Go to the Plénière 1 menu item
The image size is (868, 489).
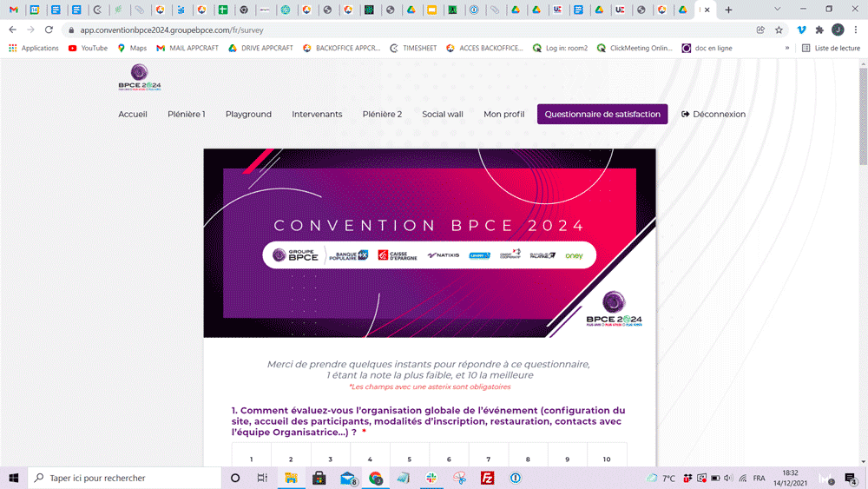pos(186,114)
